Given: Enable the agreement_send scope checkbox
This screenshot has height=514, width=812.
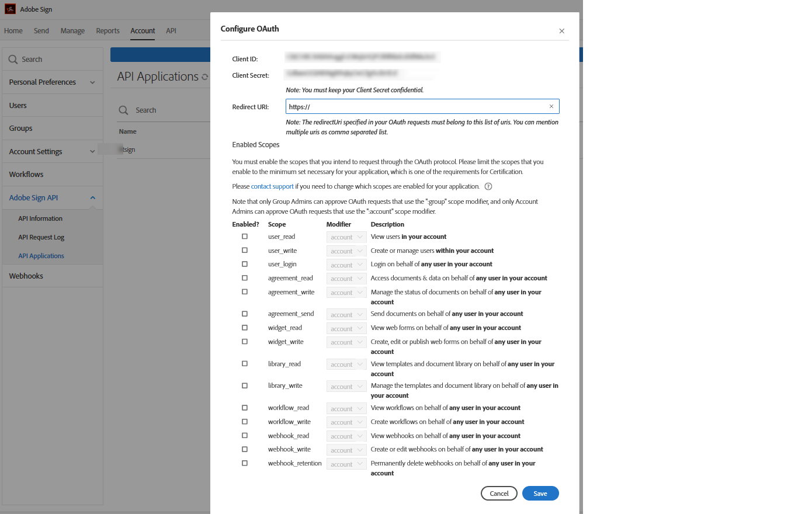Looking at the screenshot, I should [244, 314].
